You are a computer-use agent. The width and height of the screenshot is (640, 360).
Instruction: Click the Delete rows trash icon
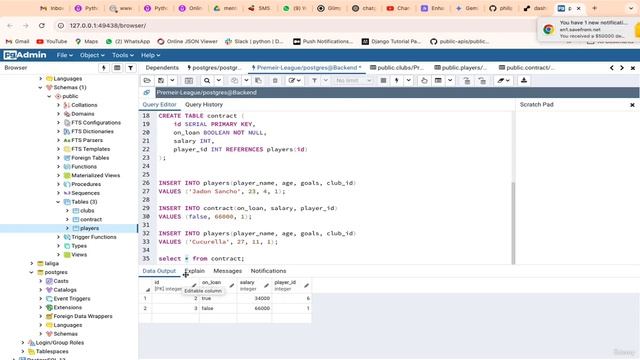point(275,80)
